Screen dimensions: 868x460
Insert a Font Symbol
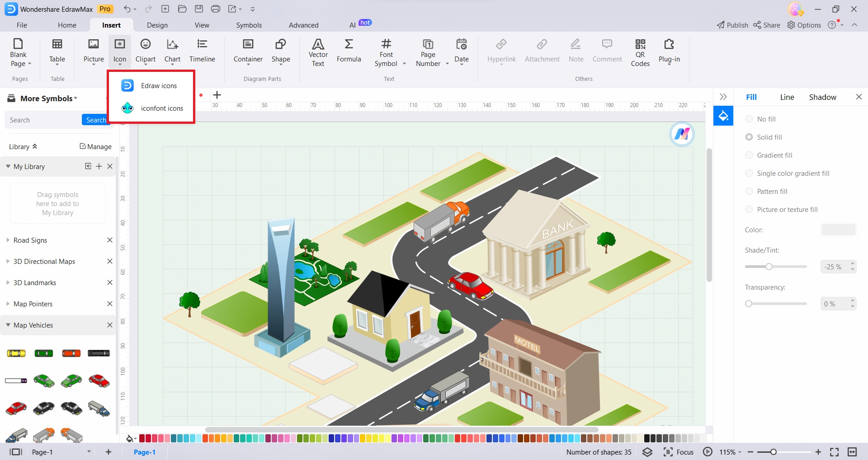(x=390, y=52)
